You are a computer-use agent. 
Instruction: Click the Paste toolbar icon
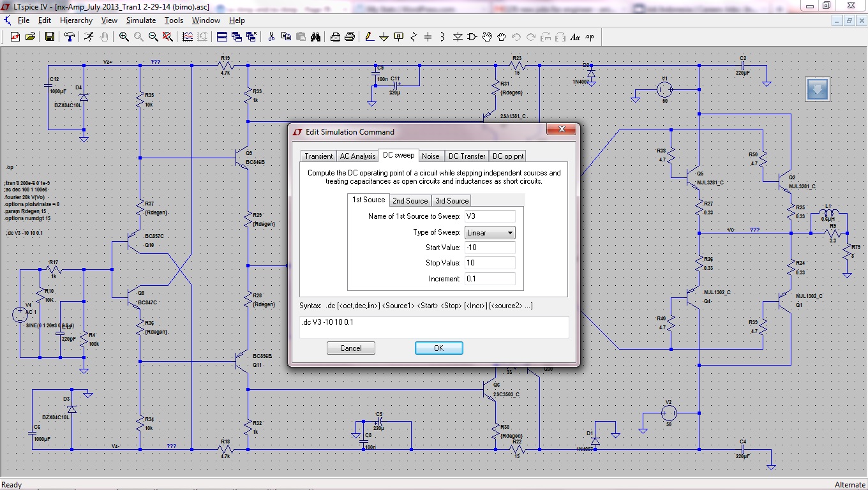301,37
